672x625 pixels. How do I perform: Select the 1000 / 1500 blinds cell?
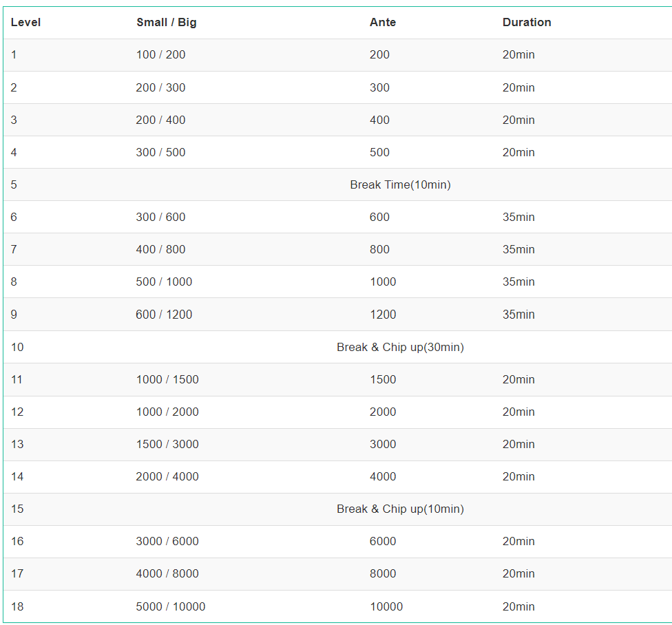tap(167, 379)
